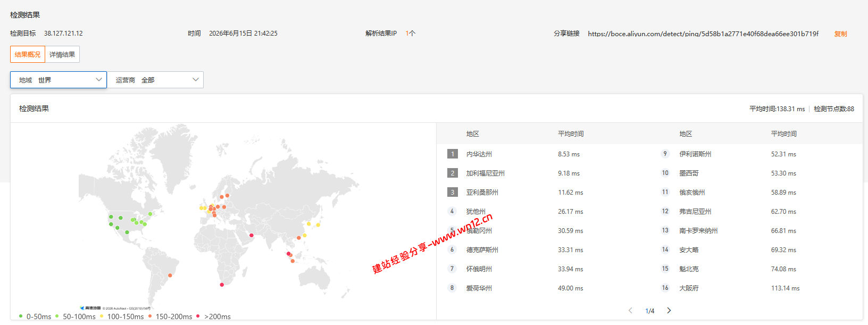The width and height of the screenshot is (868, 325).
Task: Open the 地域 世界 dropdown
Action: click(x=59, y=80)
